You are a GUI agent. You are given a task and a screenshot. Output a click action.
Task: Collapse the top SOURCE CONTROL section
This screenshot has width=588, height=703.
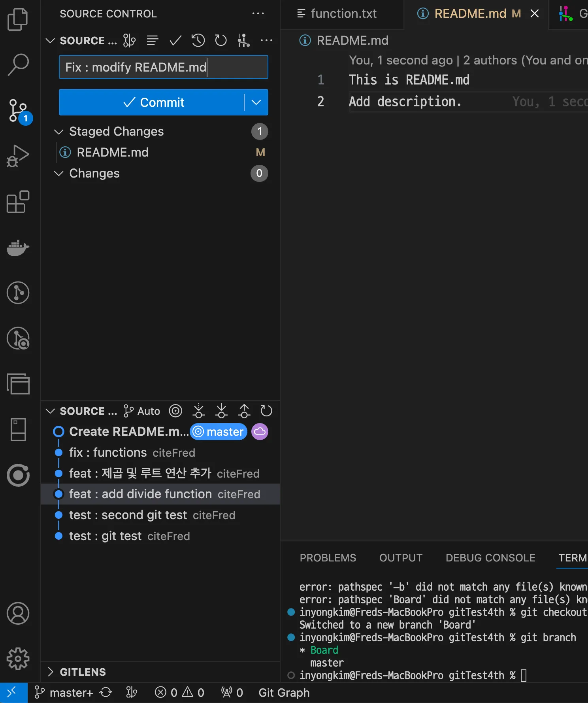pyautogui.click(x=50, y=40)
